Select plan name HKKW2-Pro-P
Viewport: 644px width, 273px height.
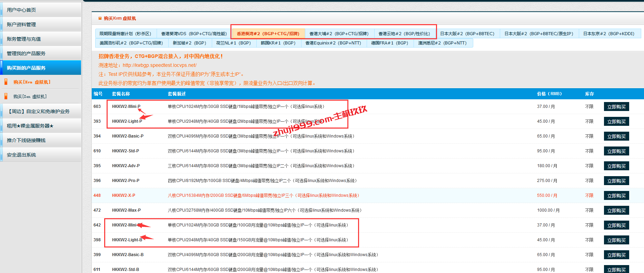[x=126, y=181]
